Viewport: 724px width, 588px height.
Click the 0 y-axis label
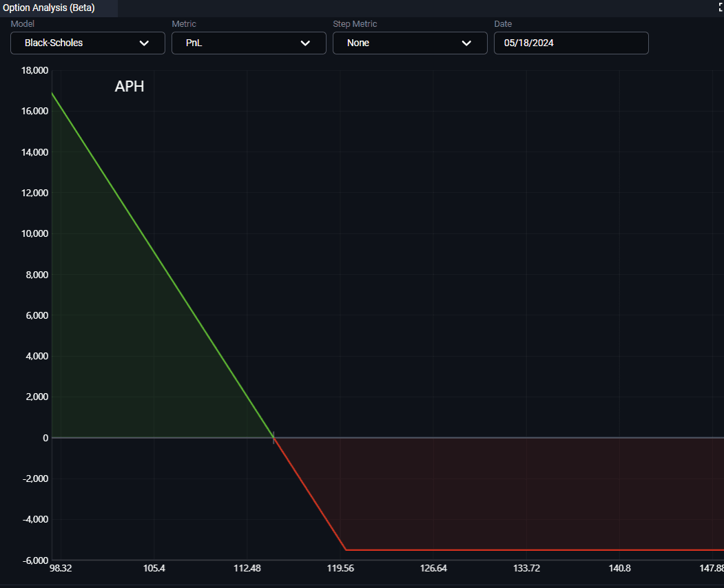(45, 438)
